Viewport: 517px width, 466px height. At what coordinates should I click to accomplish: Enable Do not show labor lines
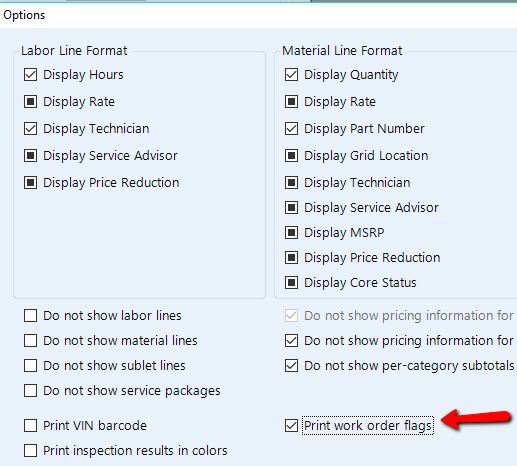click(x=30, y=316)
